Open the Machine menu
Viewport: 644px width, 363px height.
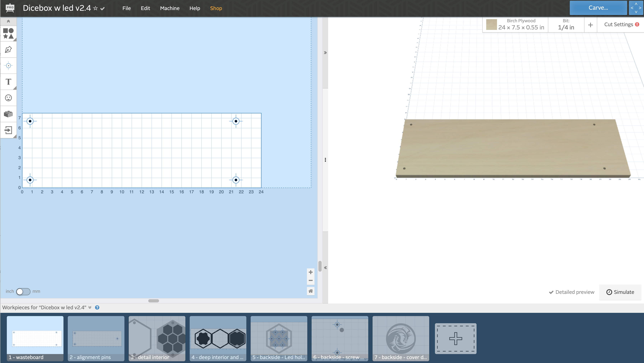pos(169,8)
